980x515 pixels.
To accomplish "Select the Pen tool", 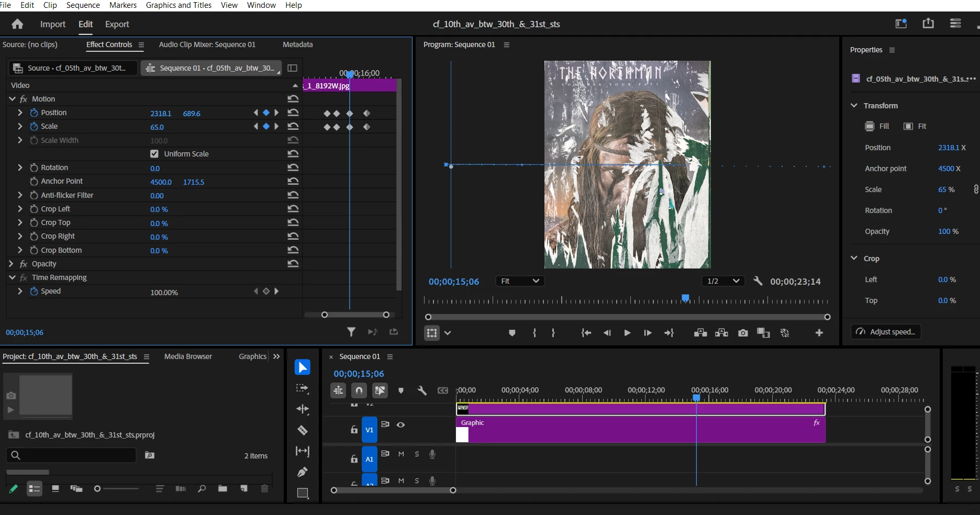I will (303, 472).
